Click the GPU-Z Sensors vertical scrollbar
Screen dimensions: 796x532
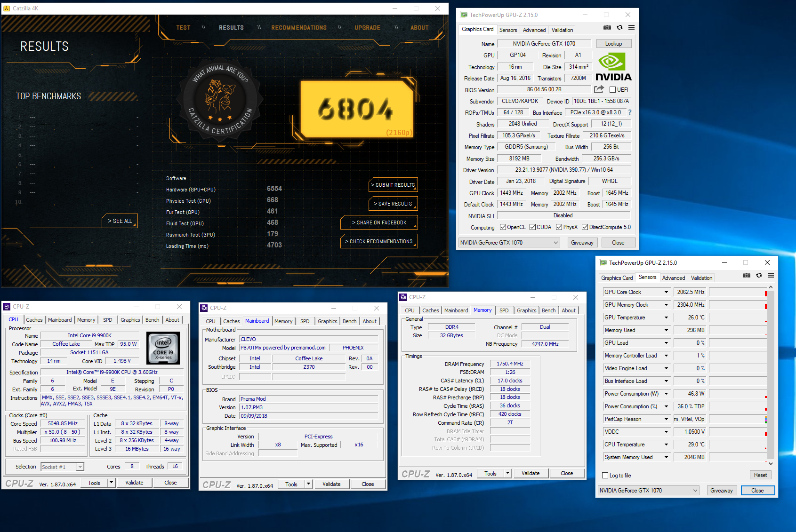pyautogui.click(x=771, y=374)
